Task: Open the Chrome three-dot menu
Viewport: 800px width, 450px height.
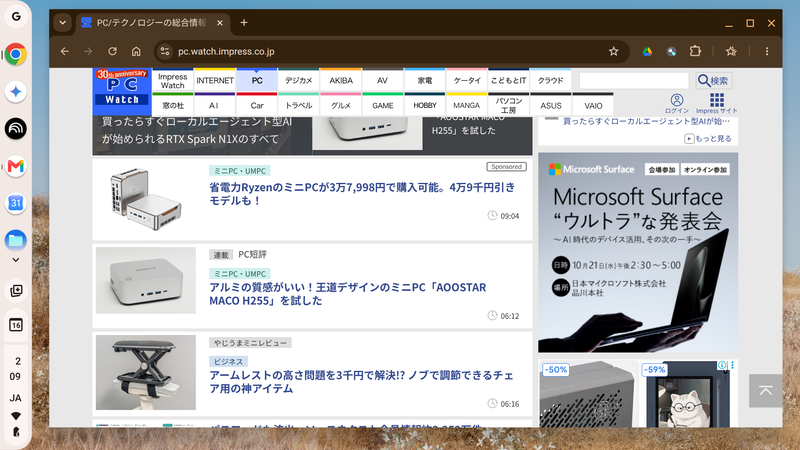Action: tap(767, 51)
